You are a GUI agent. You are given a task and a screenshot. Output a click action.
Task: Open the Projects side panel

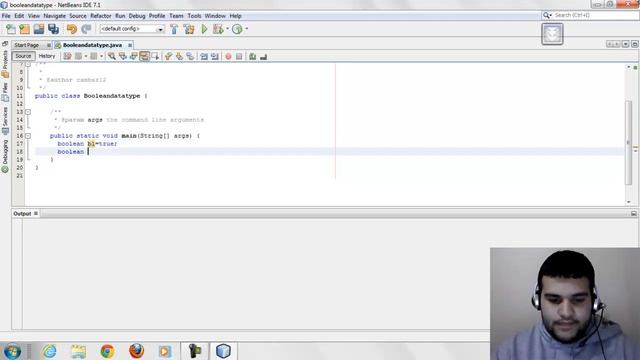[5, 64]
